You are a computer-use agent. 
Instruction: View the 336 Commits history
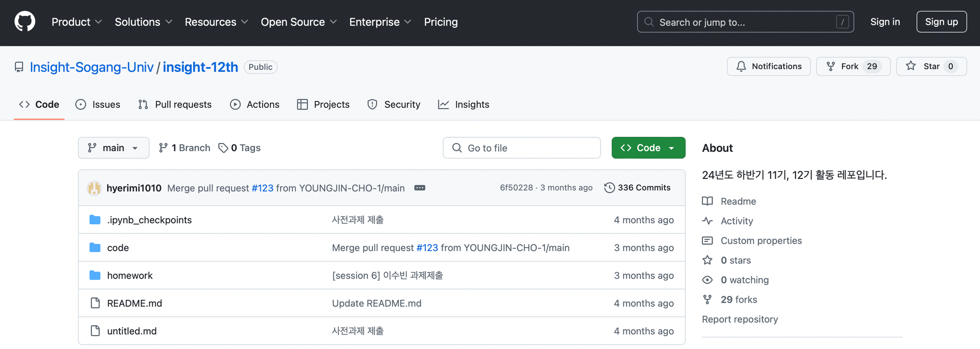click(x=637, y=187)
